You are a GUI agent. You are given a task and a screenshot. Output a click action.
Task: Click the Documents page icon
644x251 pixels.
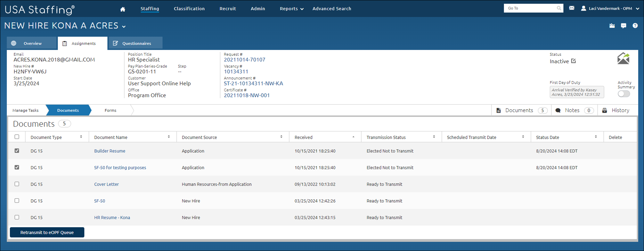point(498,110)
